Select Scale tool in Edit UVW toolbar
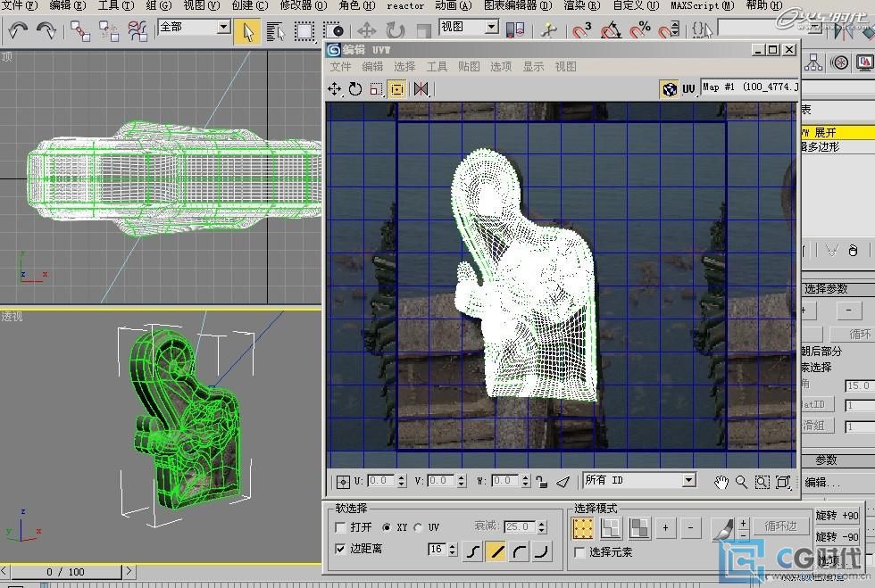The width and height of the screenshot is (875, 588). click(376, 89)
